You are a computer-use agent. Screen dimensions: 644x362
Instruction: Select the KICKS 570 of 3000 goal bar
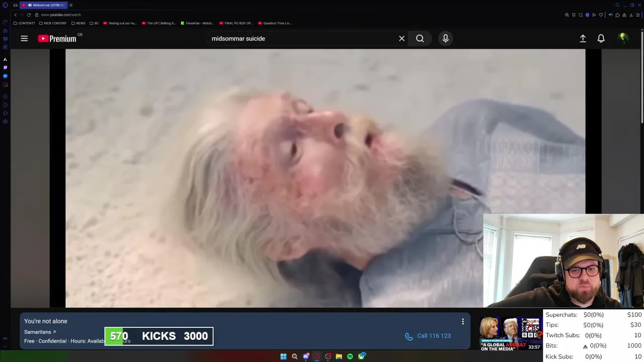point(159,336)
